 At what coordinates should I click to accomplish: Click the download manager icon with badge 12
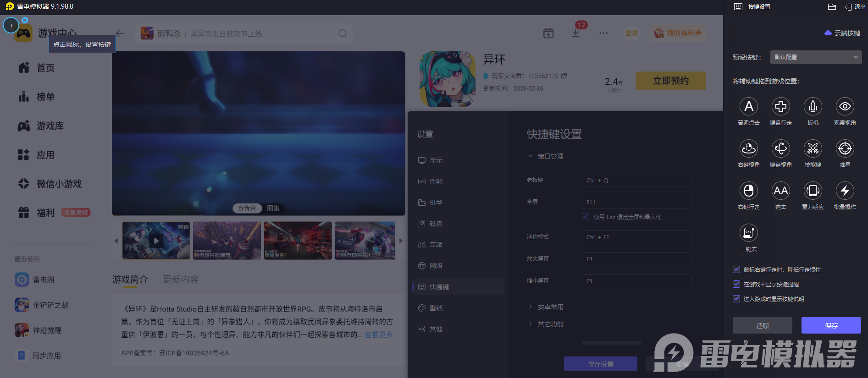point(576,33)
